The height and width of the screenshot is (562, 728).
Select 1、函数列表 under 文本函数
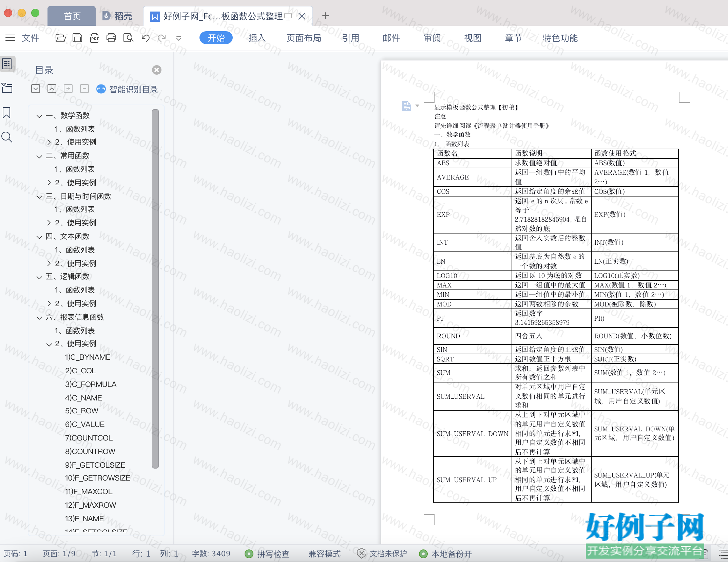[75, 250]
